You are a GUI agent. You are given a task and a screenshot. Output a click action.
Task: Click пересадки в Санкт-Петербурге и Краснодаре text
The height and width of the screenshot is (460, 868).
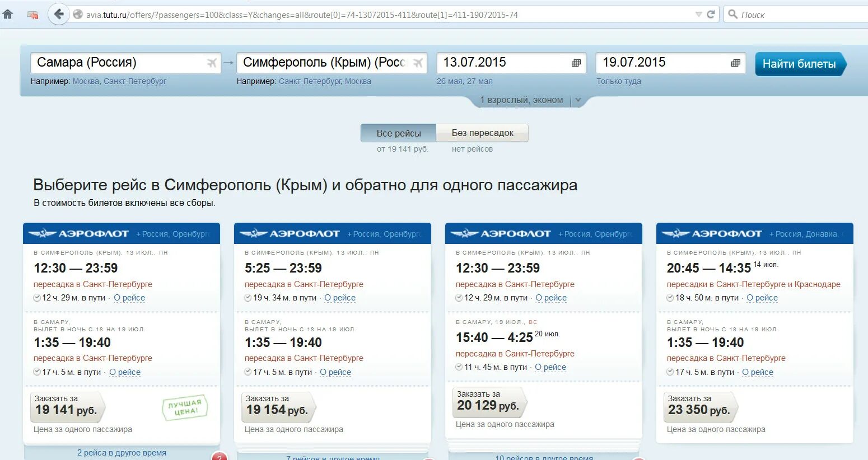754,284
